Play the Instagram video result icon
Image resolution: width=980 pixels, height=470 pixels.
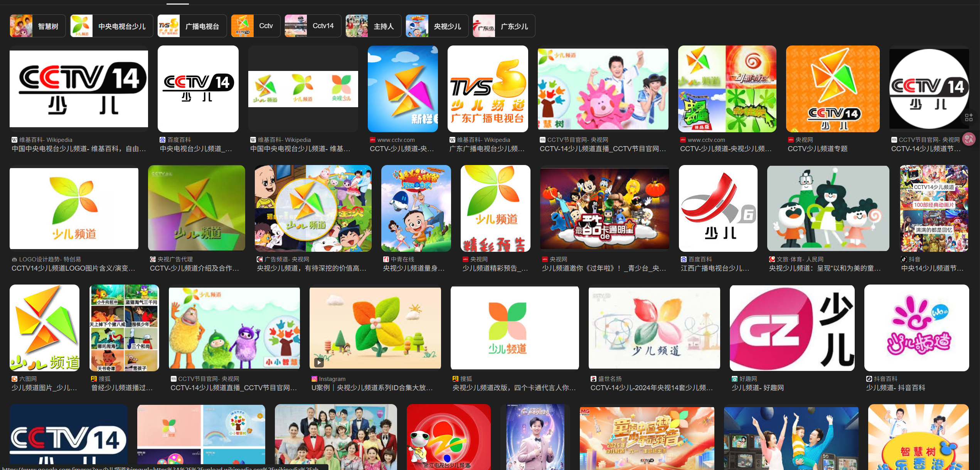[x=318, y=362]
